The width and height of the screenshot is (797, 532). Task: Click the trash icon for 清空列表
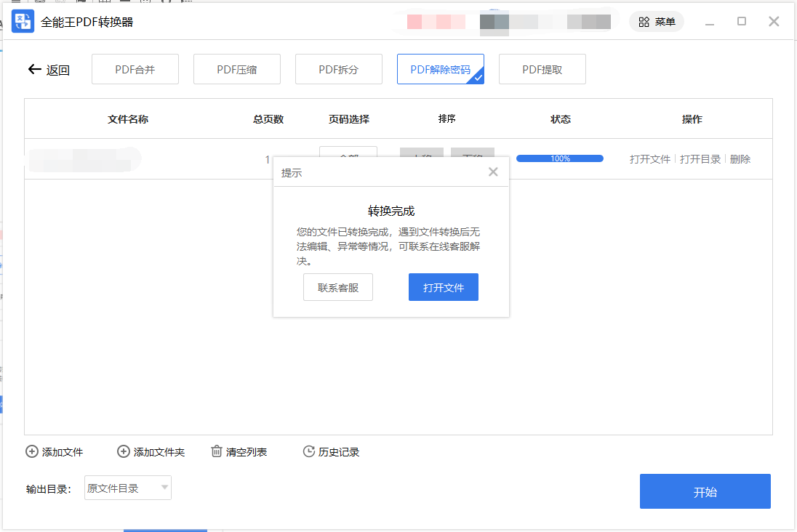pos(216,451)
